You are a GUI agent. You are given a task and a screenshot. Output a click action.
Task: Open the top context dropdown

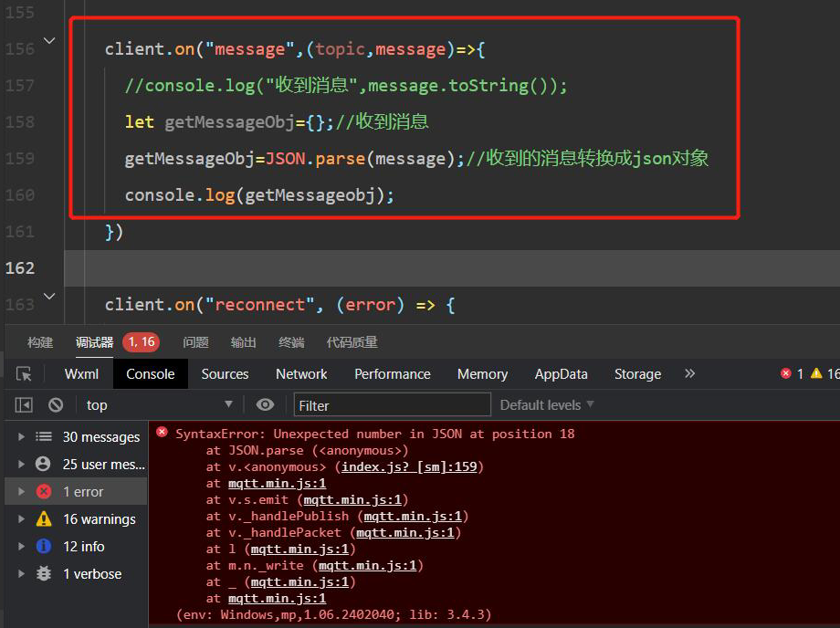pos(159,404)
